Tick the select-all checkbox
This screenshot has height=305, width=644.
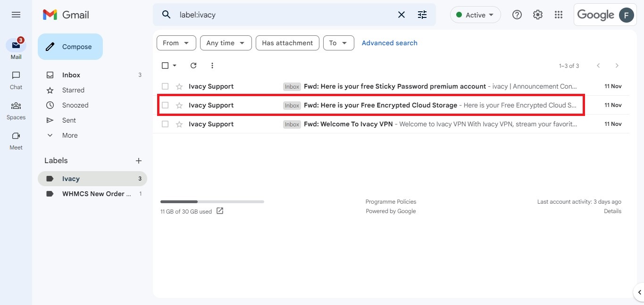(x=165, y=66)
